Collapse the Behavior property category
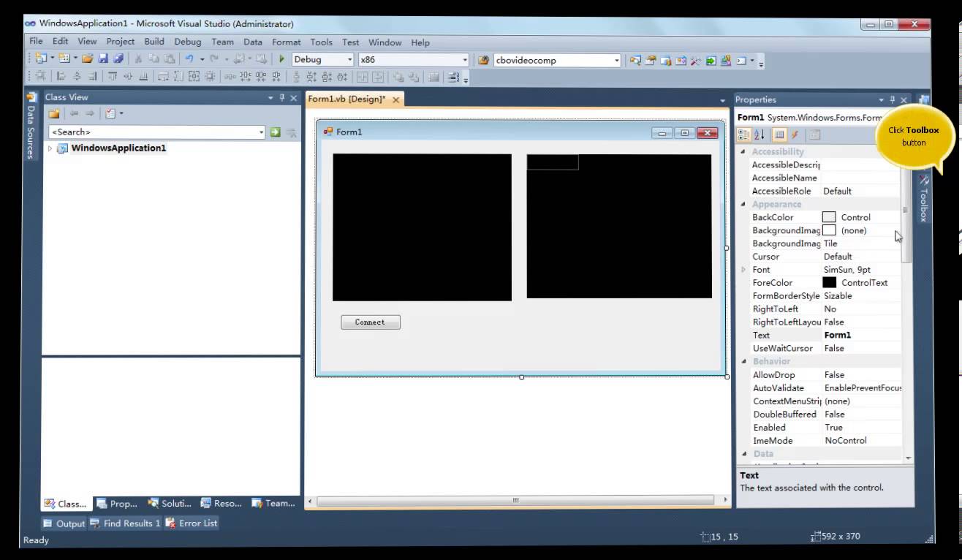 pyautogui.click(x=743, y=361)
